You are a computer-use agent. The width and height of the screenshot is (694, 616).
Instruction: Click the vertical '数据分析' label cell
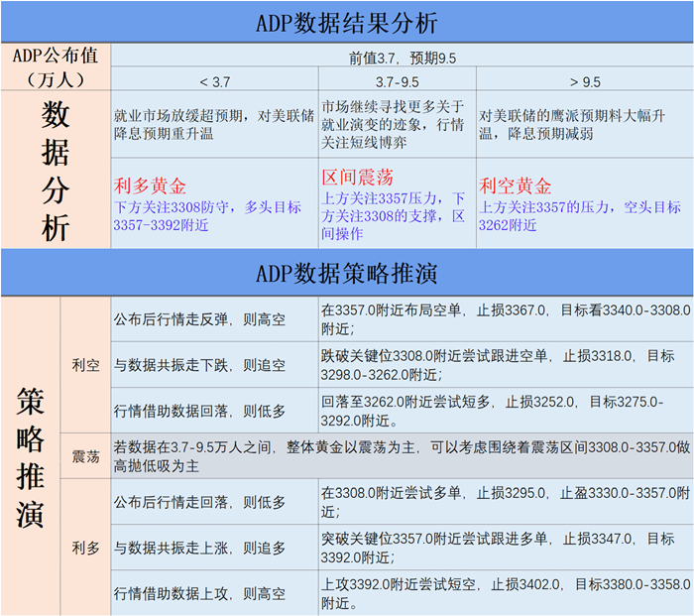tap(56, 170)
